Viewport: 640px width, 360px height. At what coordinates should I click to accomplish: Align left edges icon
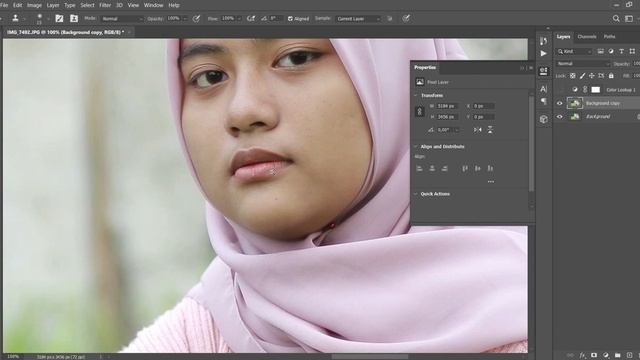[x=419, y=168]
